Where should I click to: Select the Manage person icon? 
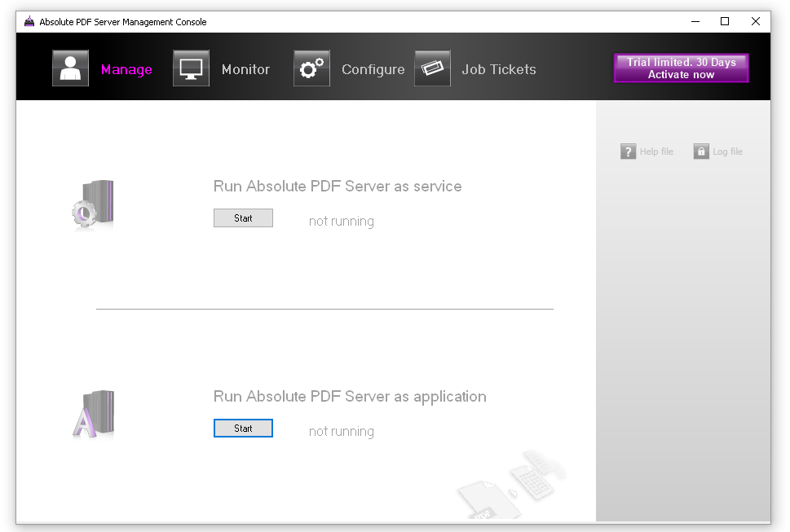(x=70, y=68)
